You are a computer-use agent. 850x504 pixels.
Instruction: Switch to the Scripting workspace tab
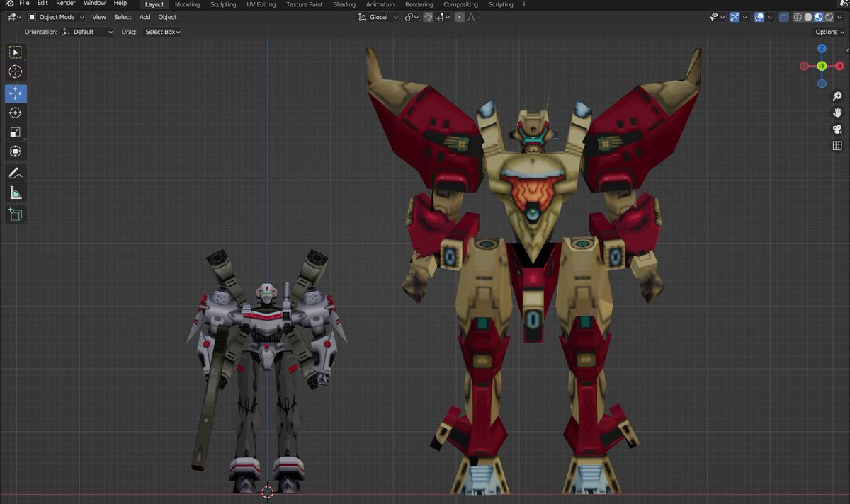(501, 4)
